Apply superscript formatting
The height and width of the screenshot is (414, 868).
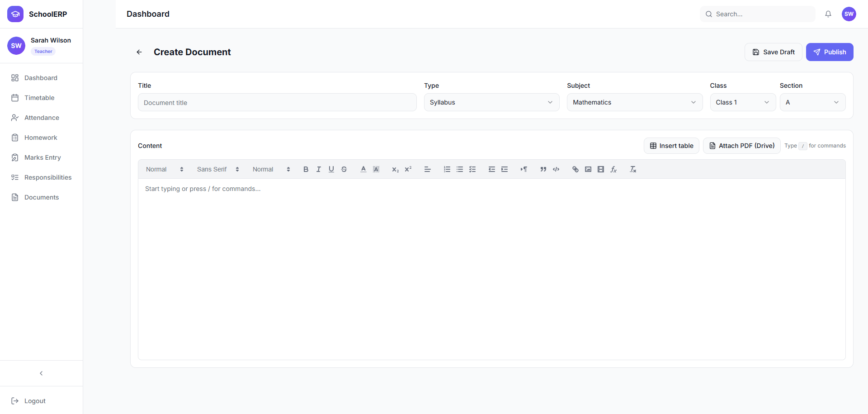pos(408,169)
